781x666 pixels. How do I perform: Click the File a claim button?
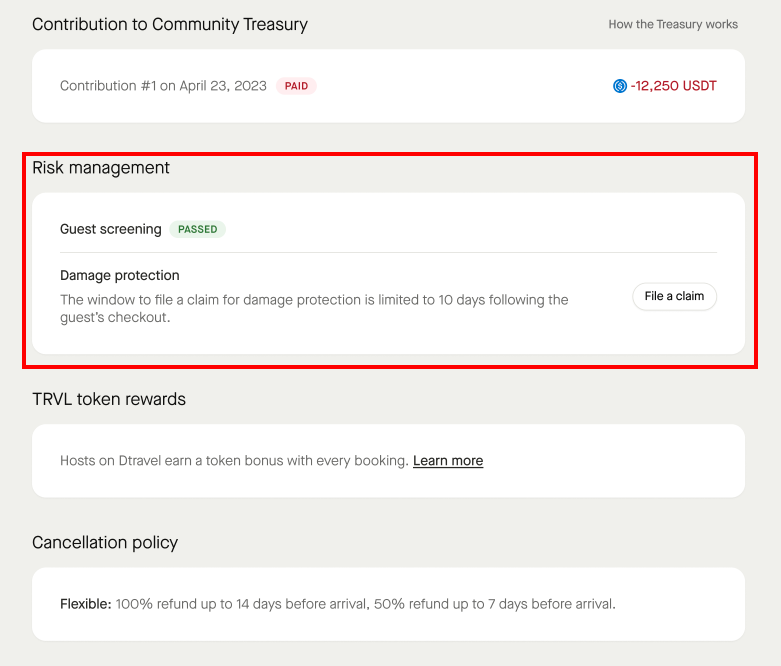674,296
